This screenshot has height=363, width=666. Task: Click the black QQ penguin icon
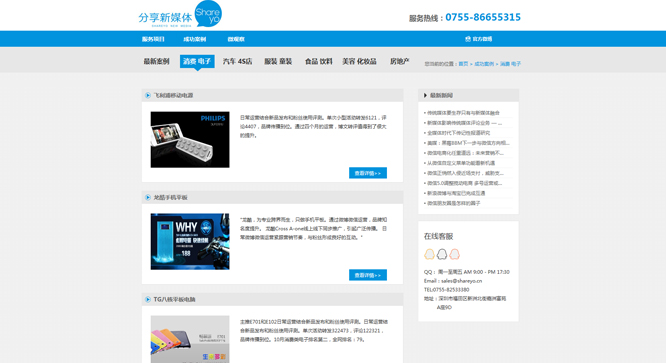pyautogui.click(x=442, y=254)
